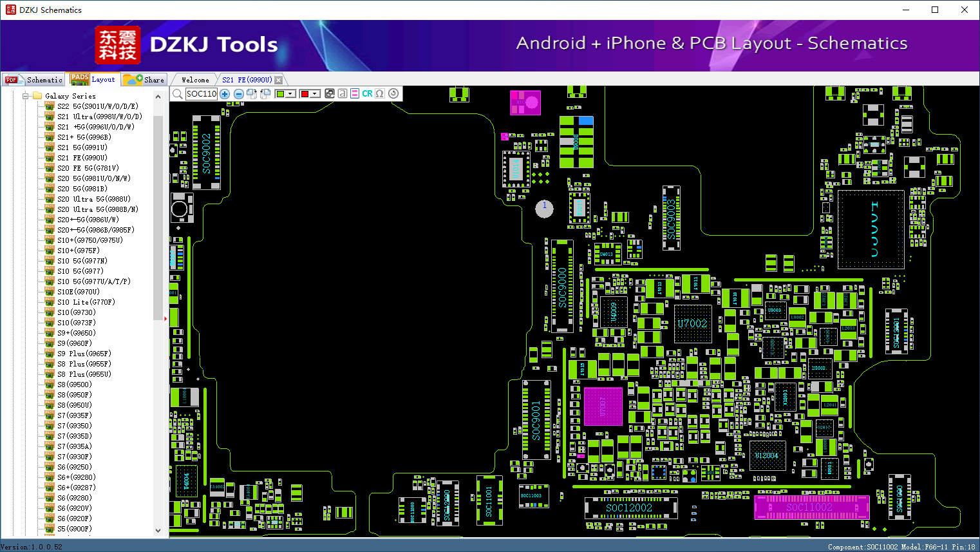Screen dimensions: 980x552
Task: Select the SOC9003 connector on the board
Action: point(671,218)
